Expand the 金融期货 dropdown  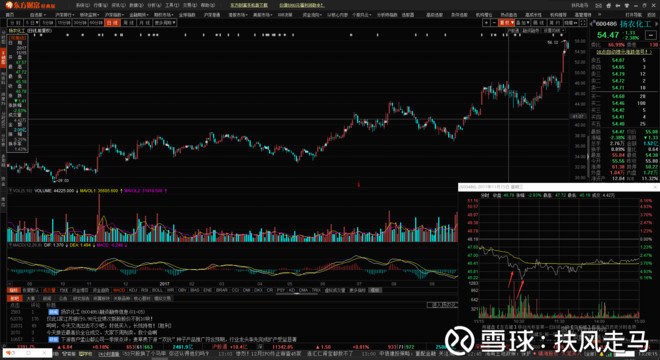[139, 15]
